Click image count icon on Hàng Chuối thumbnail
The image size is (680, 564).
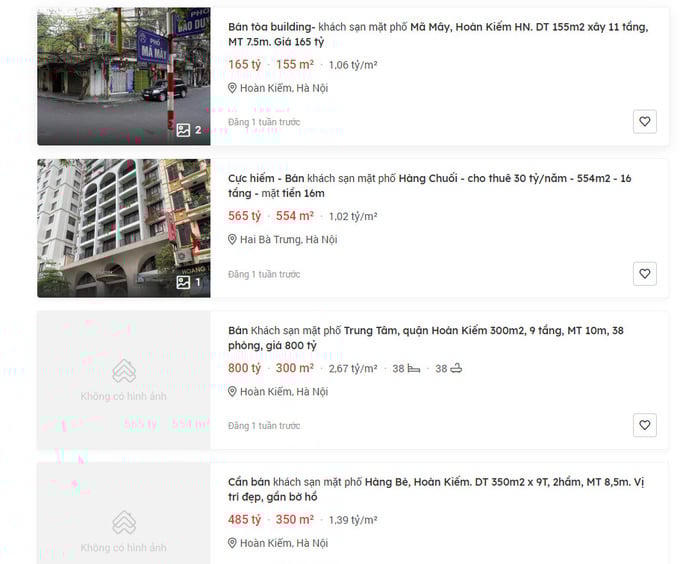[183, 282]
